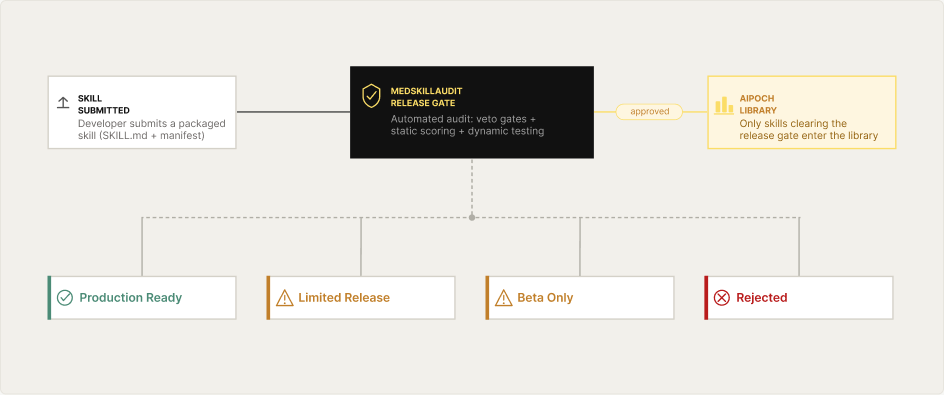Select the Production Ready outcome card

142,297
